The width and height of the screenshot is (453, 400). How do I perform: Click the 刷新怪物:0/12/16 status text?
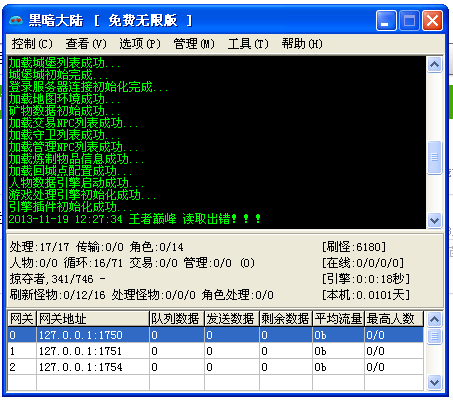57,295
